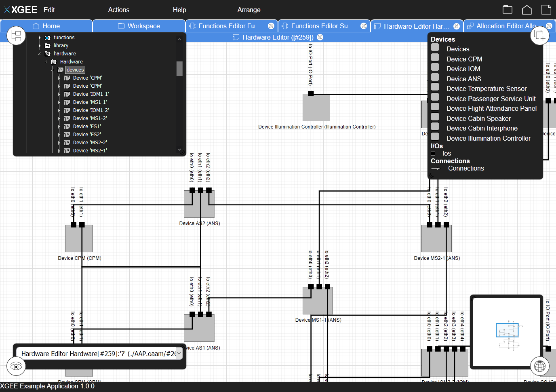
Task: Close the Hardware Editor [#259] subtab
Action: point(320,37)
